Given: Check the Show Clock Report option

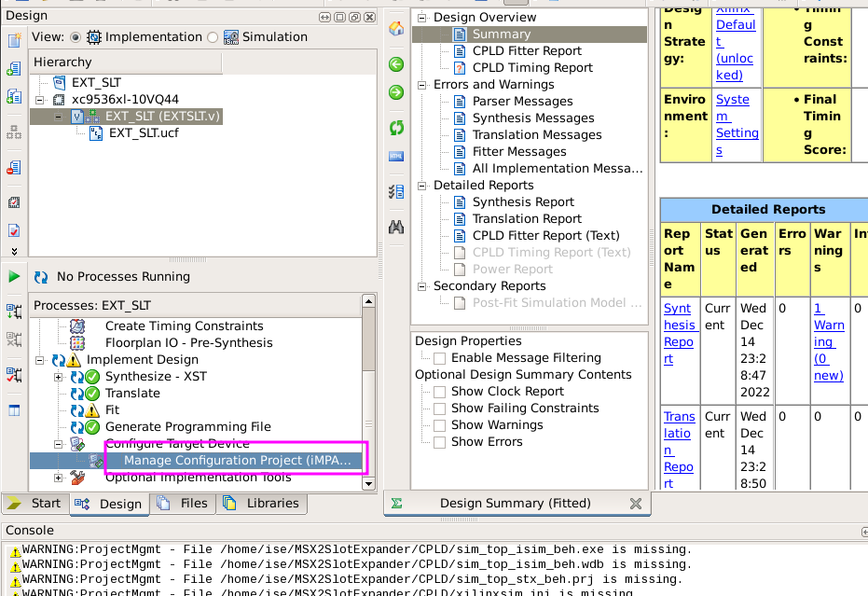Looking at the screenshot, I should click(x=439, y=392).
